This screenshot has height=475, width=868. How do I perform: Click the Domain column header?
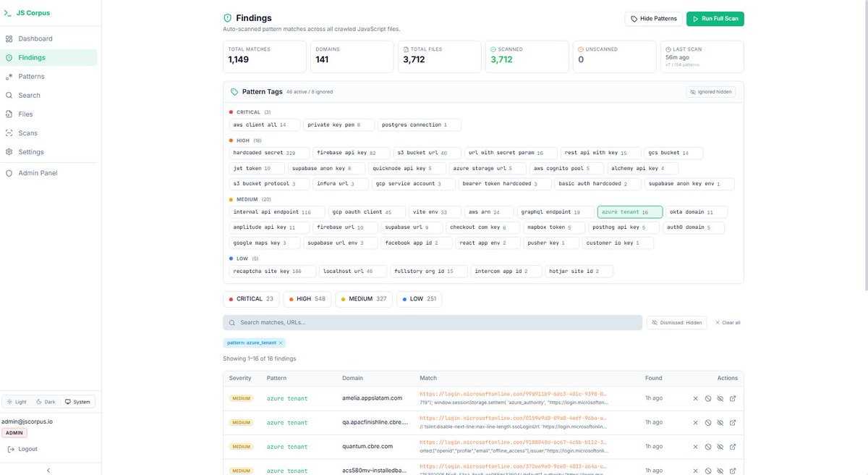[x=352, y=378]
